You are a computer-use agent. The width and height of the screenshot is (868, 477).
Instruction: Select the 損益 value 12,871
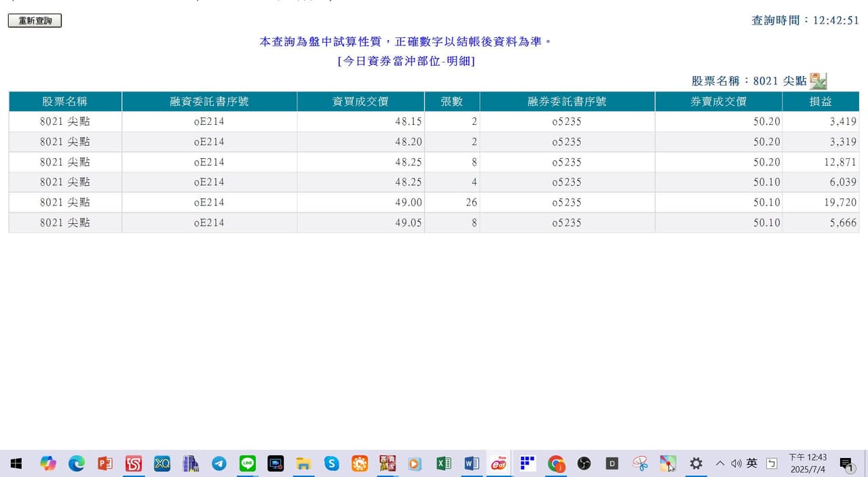(x=820, y=162)
